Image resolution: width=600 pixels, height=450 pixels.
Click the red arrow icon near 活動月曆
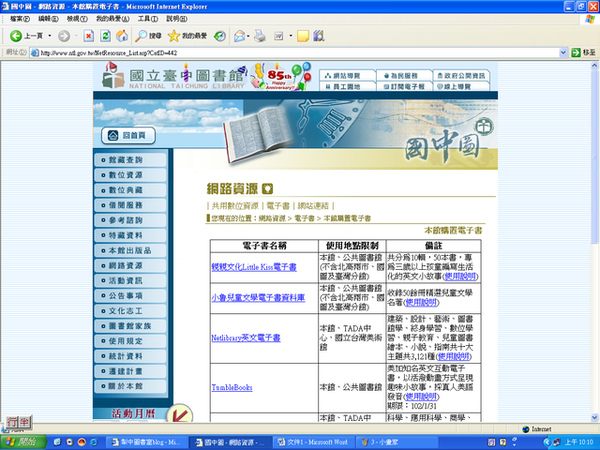click(x=180, y=414)
